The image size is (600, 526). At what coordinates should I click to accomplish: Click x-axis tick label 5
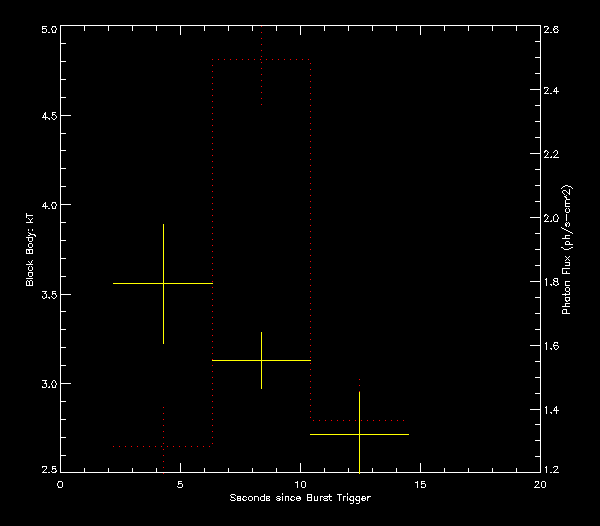coord(181,484)
